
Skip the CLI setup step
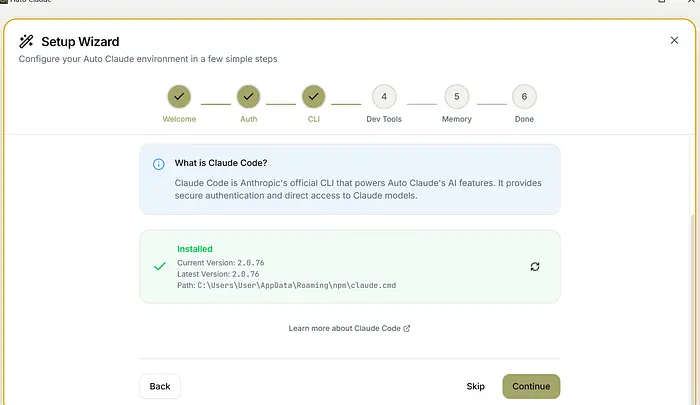(x=475, y=386)
